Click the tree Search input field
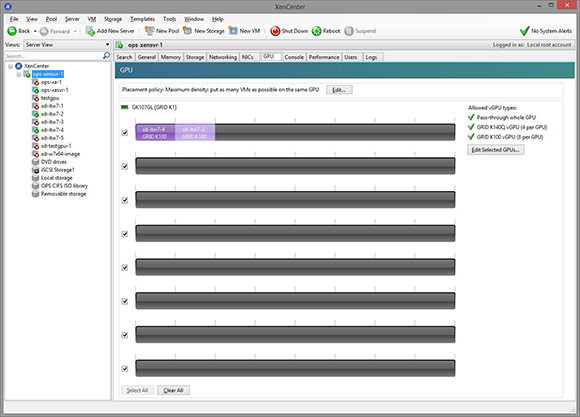 pyautogui.click(x=54, y=56)
